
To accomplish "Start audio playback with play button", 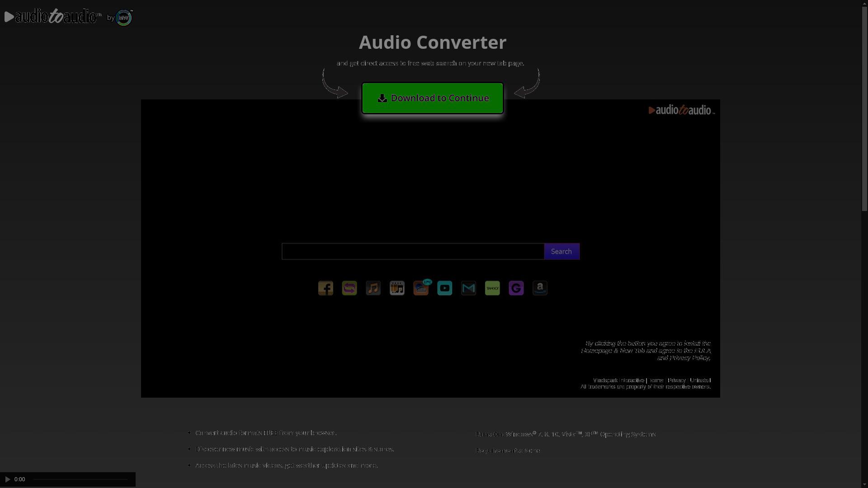I will tap(7, 479).
